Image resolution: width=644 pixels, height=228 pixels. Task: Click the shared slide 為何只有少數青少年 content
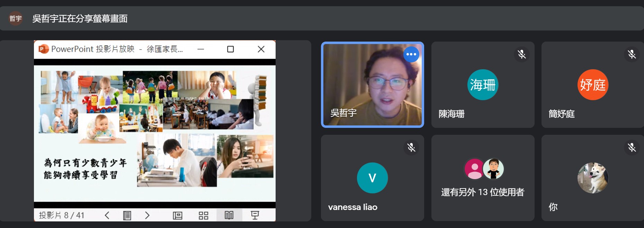click(x=155, y=134)
